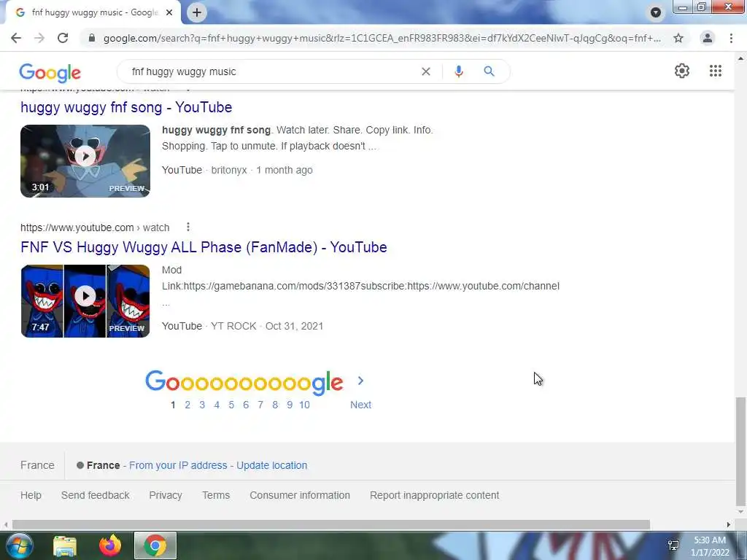Viewport: 747px width, 560px height.
Task: Click Report inappropriate content link
Action: [435, 495]
